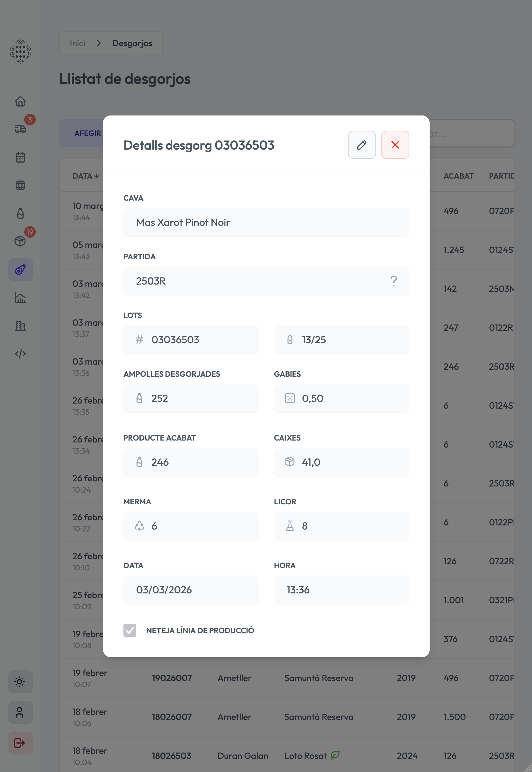Viewport: 532px width, 772px height.
Task: Open the home icon in the sidebar
Action: (20, 101)
